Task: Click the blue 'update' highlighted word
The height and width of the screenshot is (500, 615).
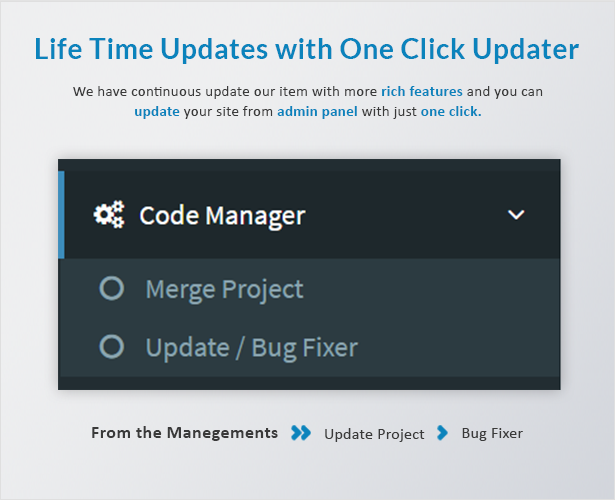Action: [x=157, y=112]
